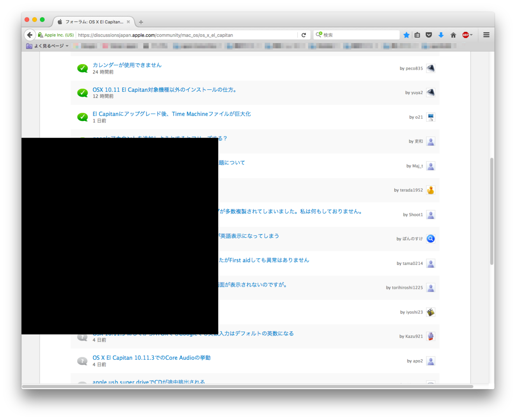
Task: Click 吏和's default user avatar
Action: pos(430,142)
